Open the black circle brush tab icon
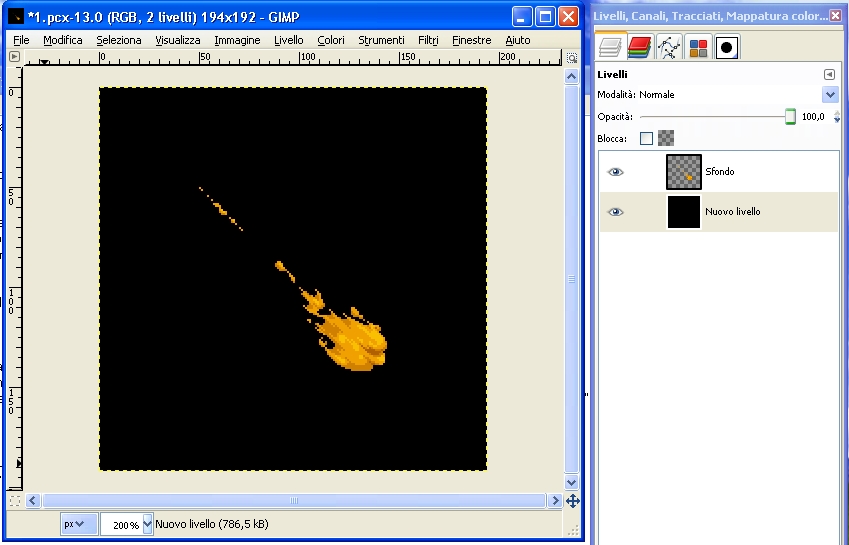Screen dimensions: 849x545 point(727,48)
